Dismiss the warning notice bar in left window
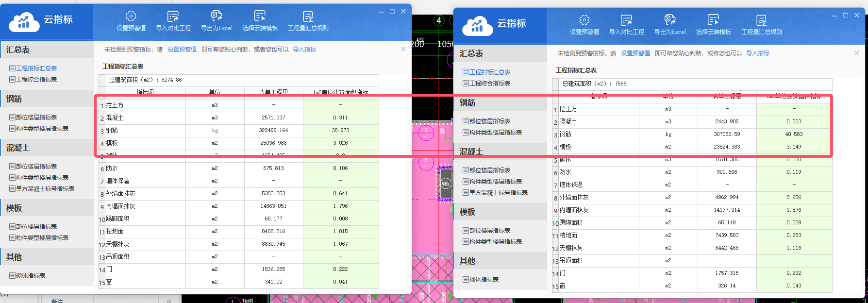The width and height of the screenshot is (868, 303). tap(403, 49)
